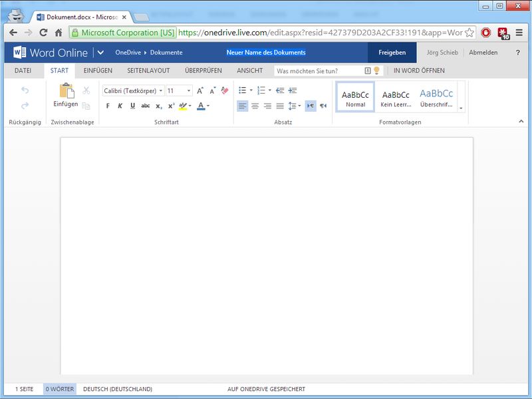Bookmark the page with the star icon
Viewport: 532px width, 399px height.
coord(469,33)
